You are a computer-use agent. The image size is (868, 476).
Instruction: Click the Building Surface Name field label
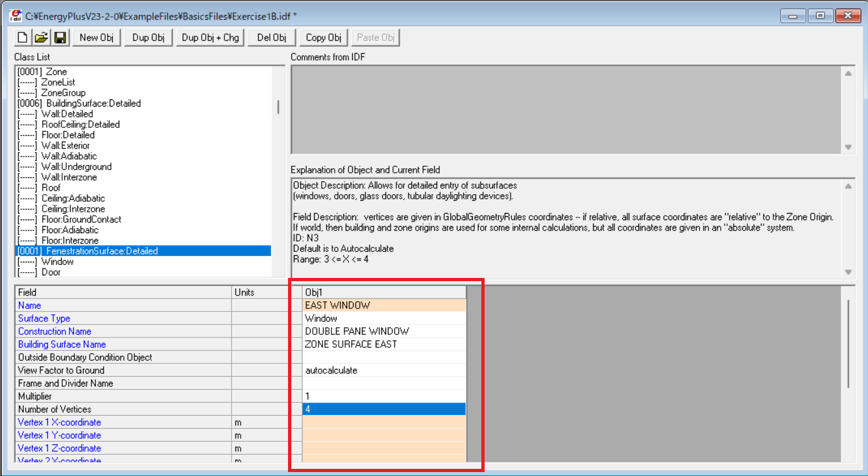click(62, 344)
